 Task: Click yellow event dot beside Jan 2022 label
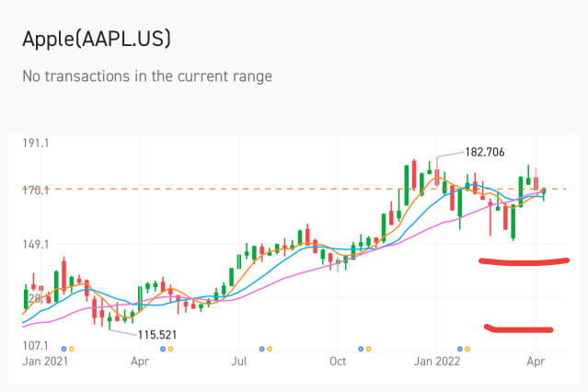click(x=467, y=349)
